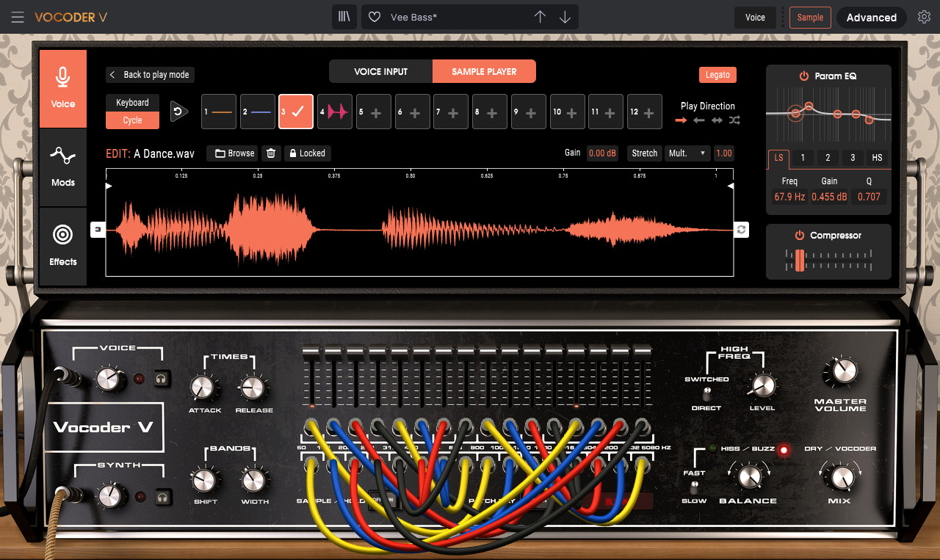940x560 pixels.
Task: Add a sample to slot 5
Action: click(x=374, y=112)
